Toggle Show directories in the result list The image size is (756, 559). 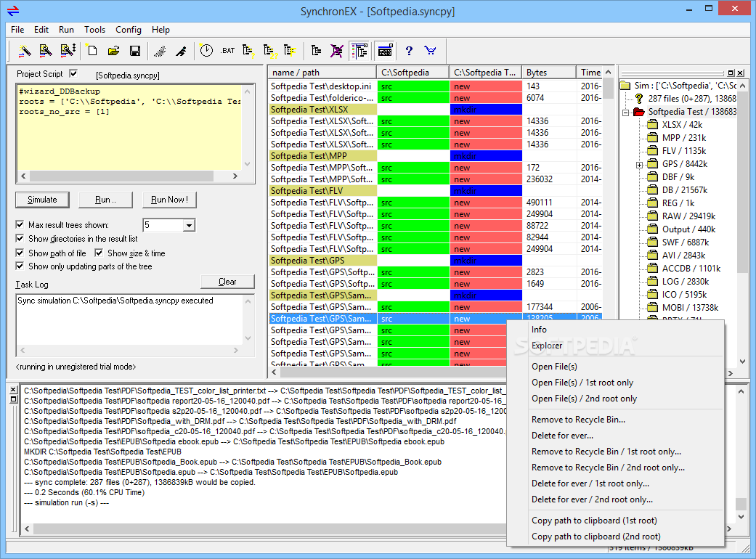pyautogui.click(x=20, y=238)
